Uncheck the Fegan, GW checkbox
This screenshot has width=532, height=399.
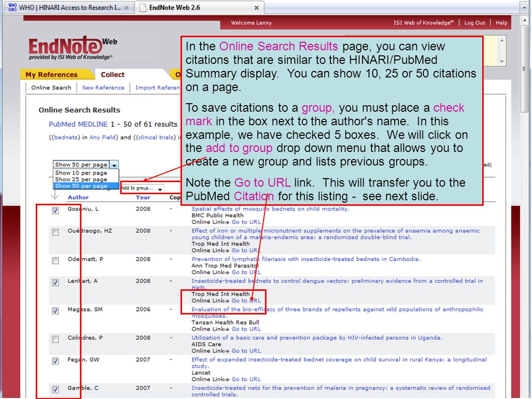55,361
